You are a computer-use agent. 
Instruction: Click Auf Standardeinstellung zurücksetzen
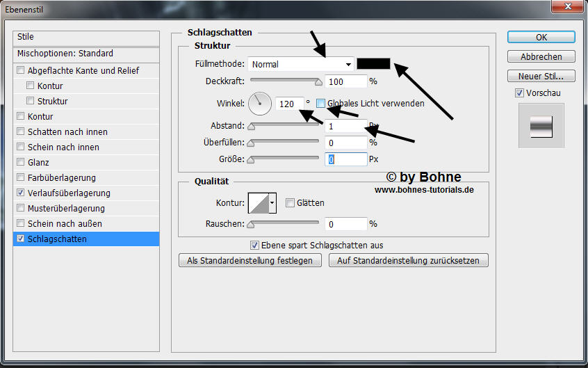coord(408,260)
